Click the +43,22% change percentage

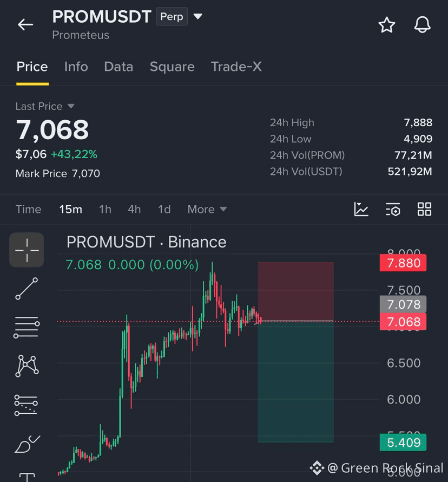coord(74,154)
